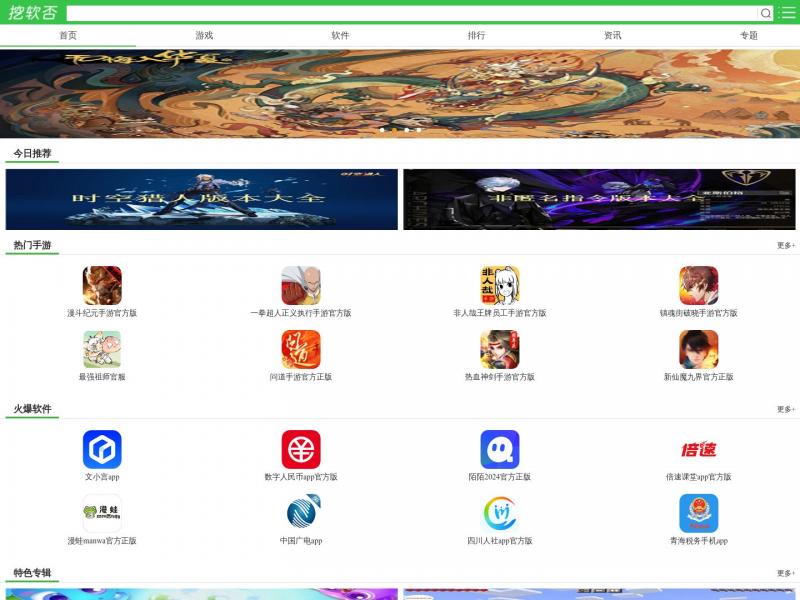Open the 陌陌2024 app icon
The image size is (800, 600).
click(500, 449)
